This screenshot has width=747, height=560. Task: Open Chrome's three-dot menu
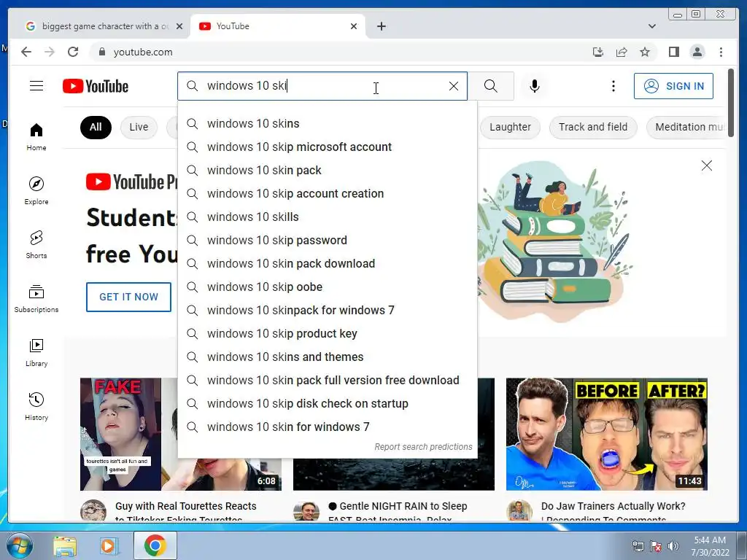pos(721,52)
